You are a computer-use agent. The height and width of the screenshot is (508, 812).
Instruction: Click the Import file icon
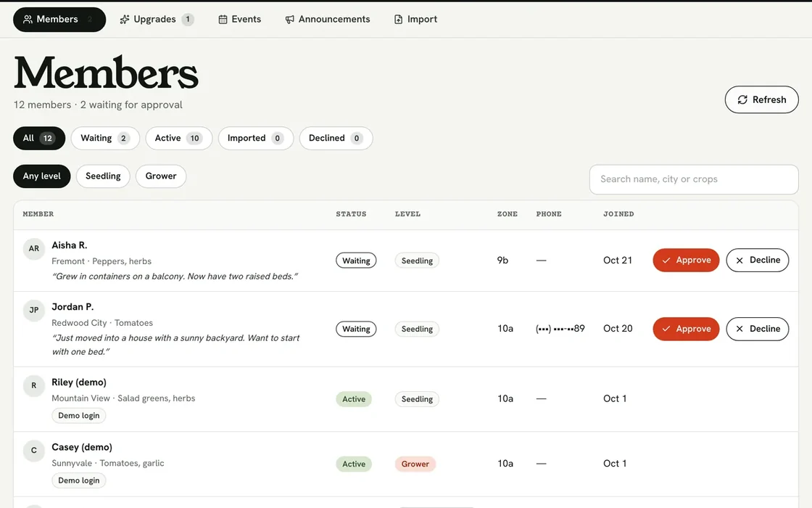pos(398,19)
